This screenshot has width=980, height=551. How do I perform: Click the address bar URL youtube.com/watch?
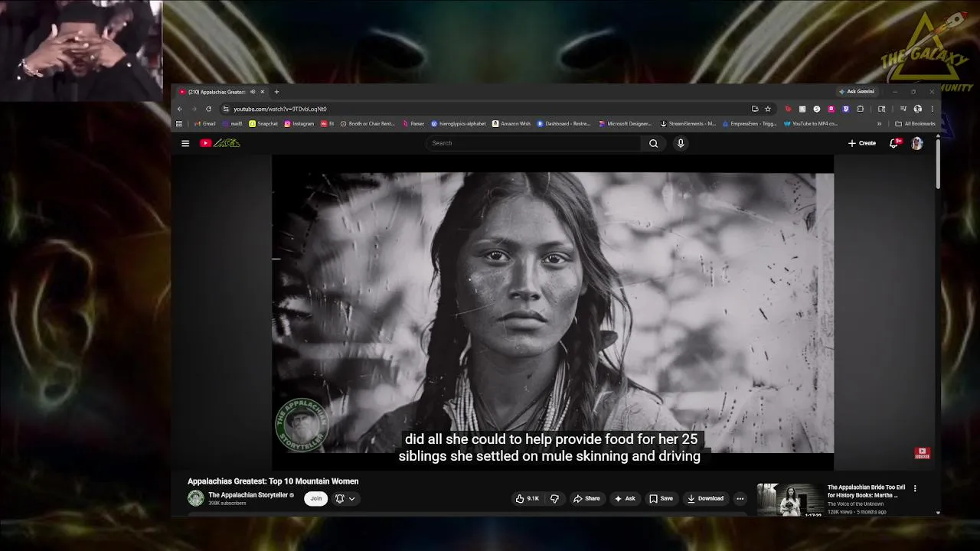280,109
